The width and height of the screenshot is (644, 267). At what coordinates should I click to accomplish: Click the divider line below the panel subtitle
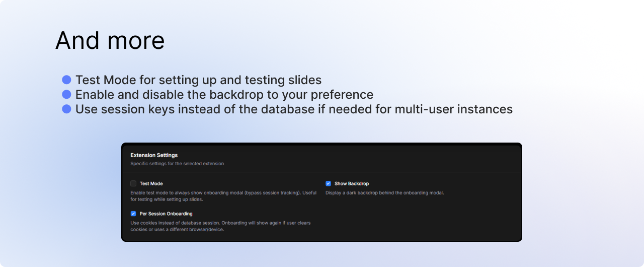[x=321, y=172]
